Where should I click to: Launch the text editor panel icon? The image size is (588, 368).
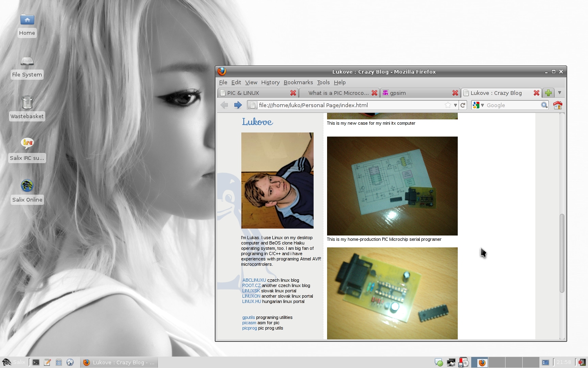tap(47, 362)
